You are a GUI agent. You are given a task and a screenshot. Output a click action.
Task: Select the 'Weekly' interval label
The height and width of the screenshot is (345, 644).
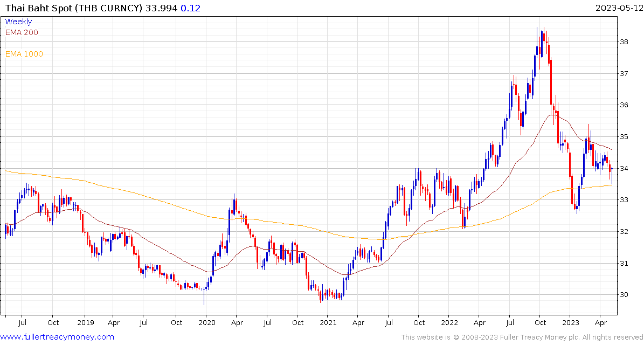(x=18, y=22)
